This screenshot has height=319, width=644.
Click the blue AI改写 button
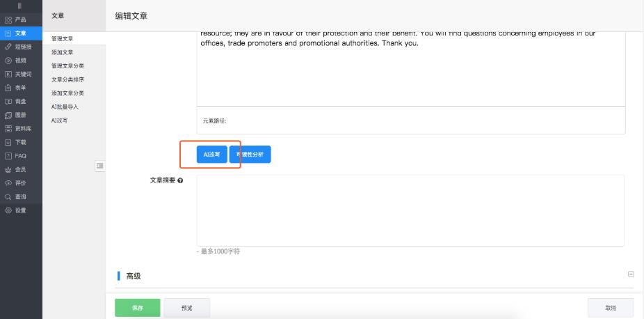(211, 155)
